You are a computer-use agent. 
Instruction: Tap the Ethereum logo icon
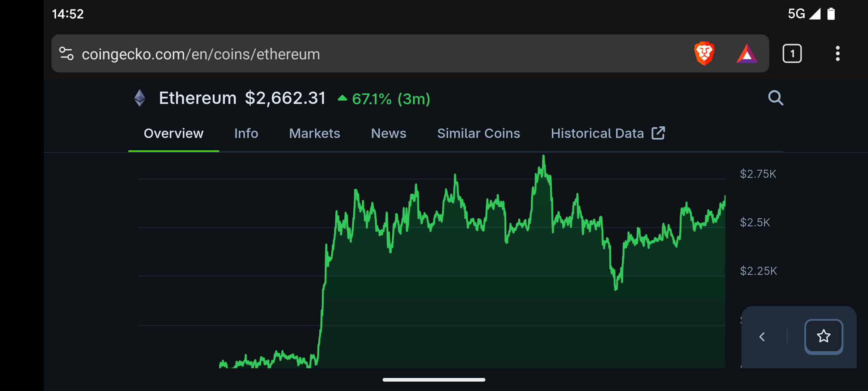point(140,98)
